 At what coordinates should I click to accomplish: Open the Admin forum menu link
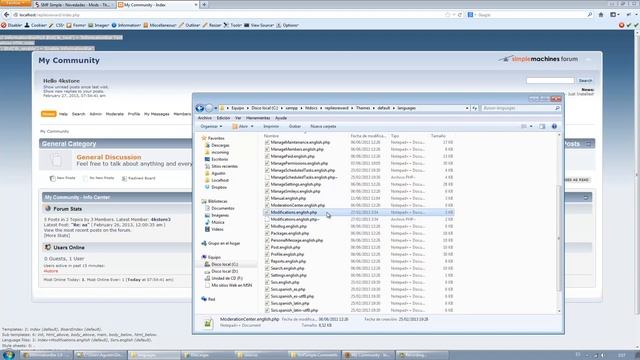click(x=96, y=114)
